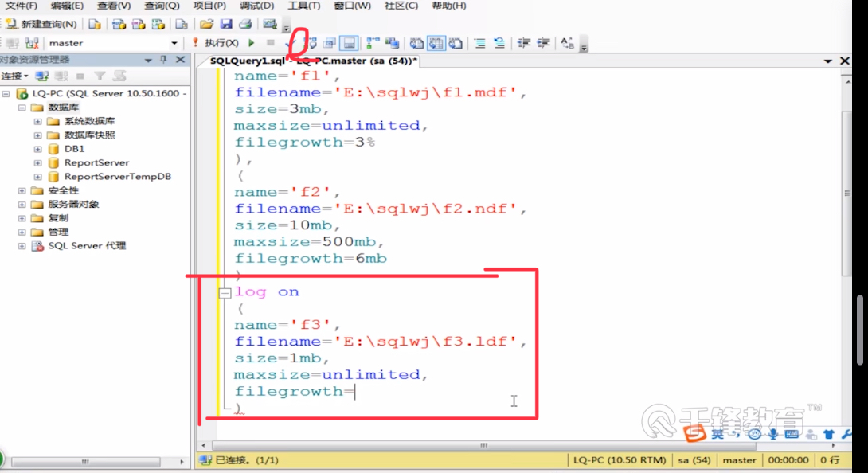Switch output to Results to Grid
The width and height of the screenshot is (868, 473).
[x=436, y=43]
